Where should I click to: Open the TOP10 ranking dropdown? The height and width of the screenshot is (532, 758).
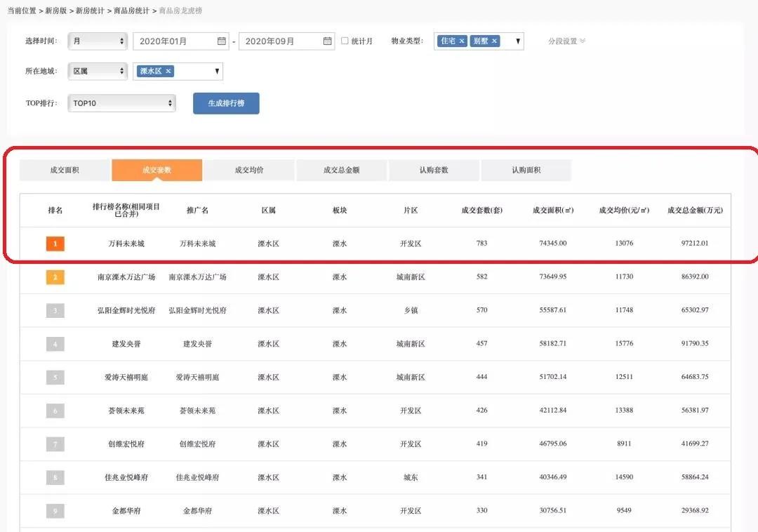121,103
